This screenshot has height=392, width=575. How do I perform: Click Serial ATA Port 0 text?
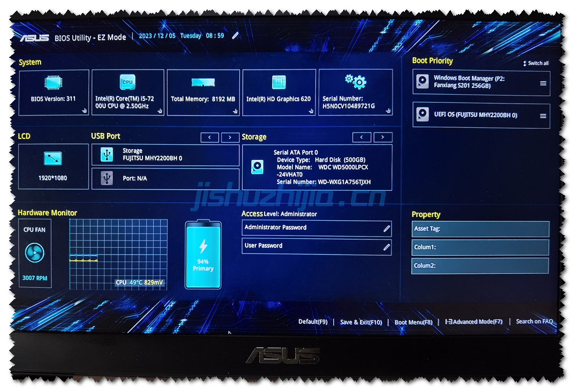coord(296,152)
